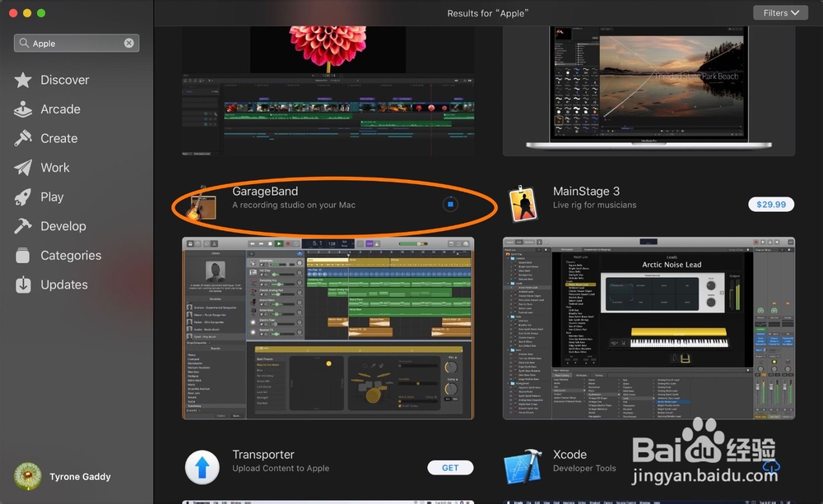Click the Transporter arrow app icon
The image size is (823, 504).
click(202, 467)
